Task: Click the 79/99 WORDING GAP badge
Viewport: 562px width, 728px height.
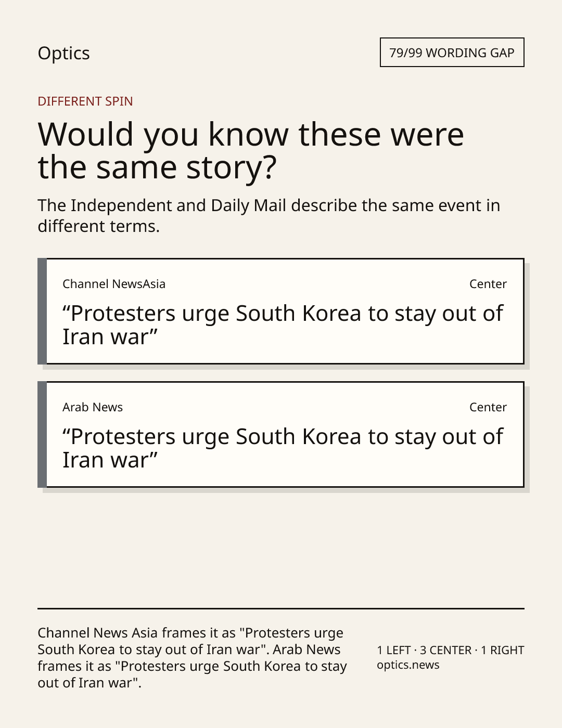Action: click(x=452, y=53)
